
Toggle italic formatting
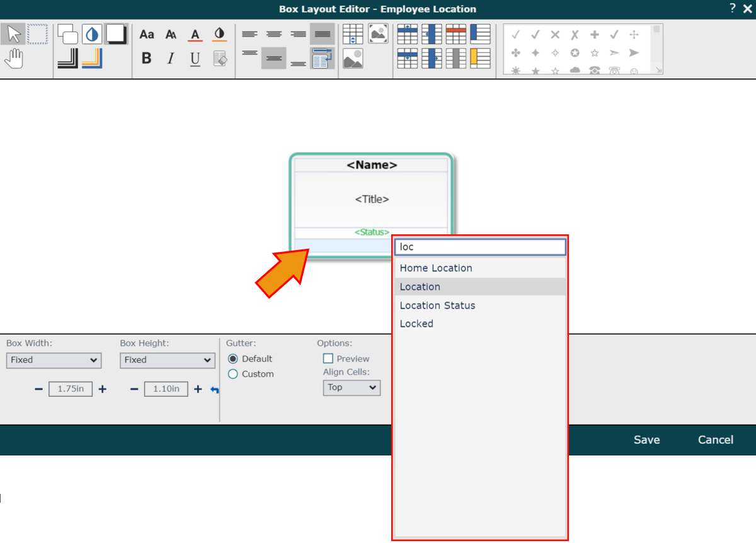[x=171, y=59]
